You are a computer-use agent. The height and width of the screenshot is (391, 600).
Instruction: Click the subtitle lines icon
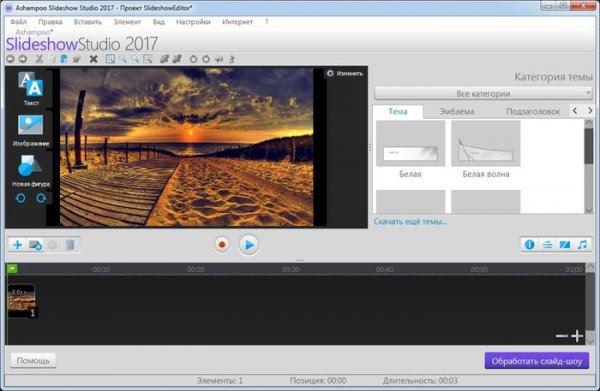548,244
